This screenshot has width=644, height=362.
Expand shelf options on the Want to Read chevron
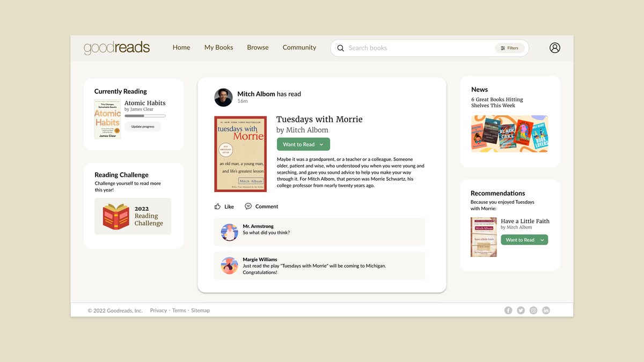point(323,144)
